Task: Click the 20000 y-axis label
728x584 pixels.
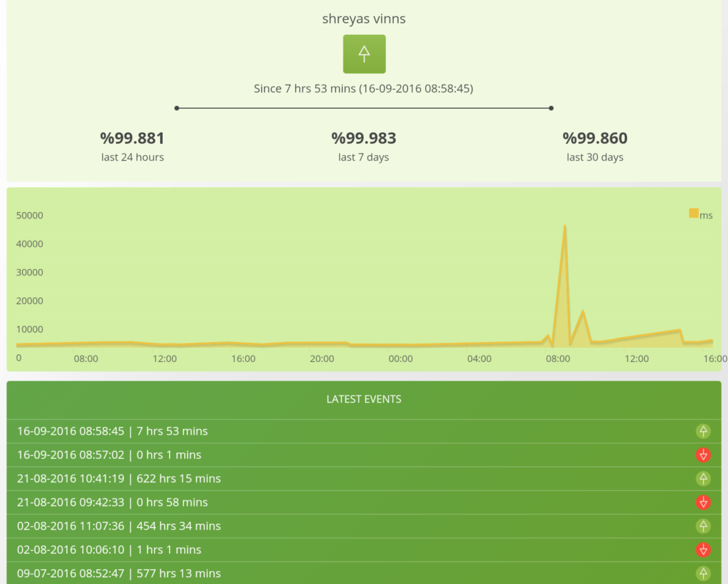Action: [29, 301]
